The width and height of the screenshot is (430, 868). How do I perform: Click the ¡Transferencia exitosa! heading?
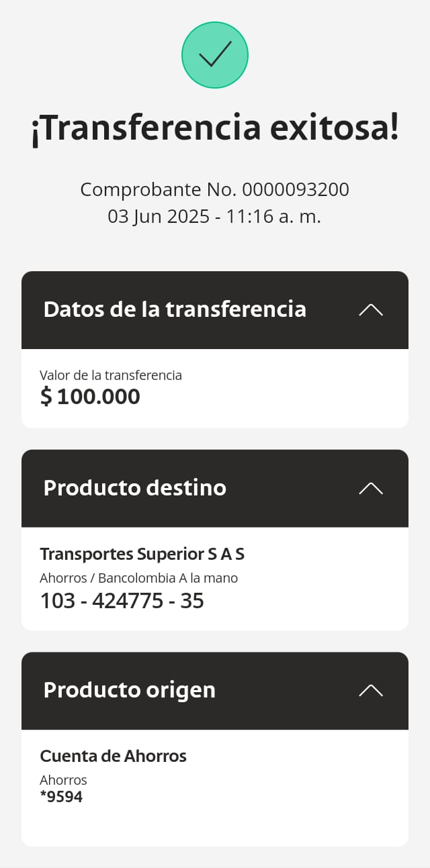(215, 128)
